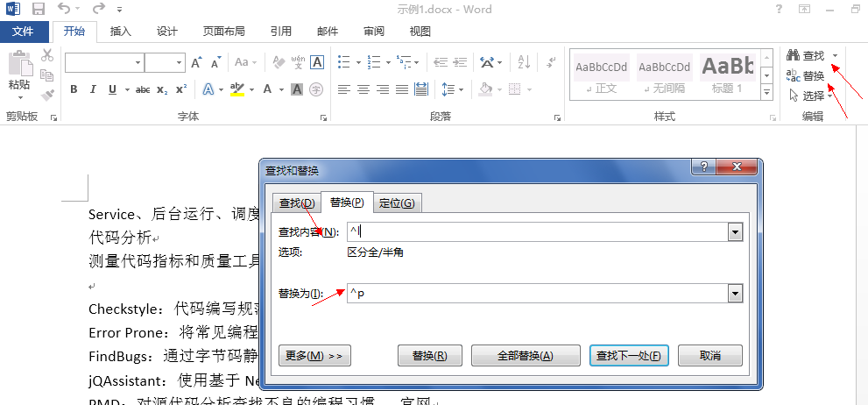The height and width of the screenshot is (405, 868).
Task: Click the Format Painter brush icon
Action: (47, 95)
